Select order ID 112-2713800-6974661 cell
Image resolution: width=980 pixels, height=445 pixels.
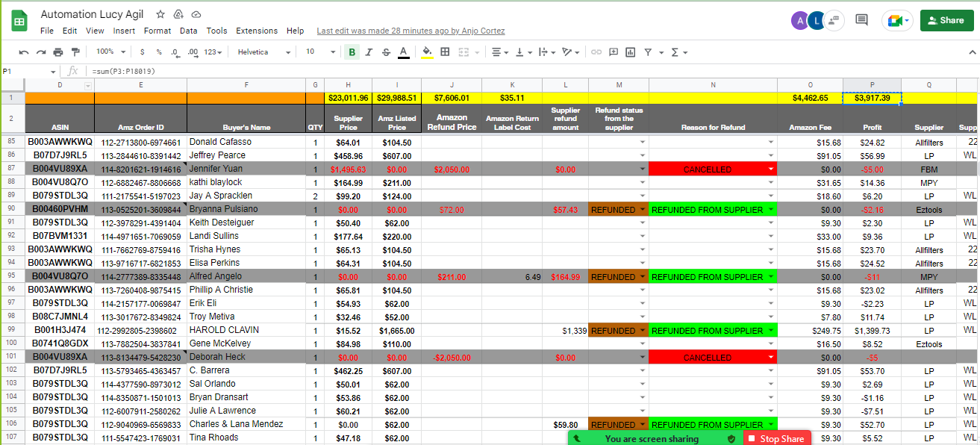[x=140, y=142]
